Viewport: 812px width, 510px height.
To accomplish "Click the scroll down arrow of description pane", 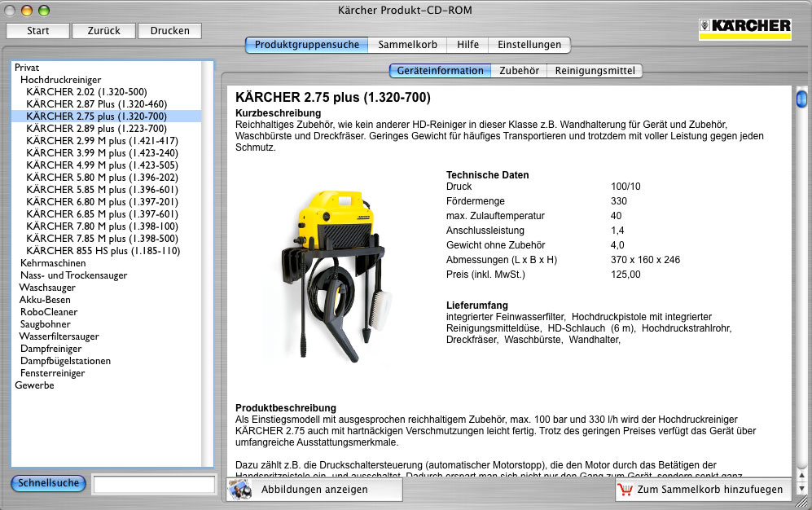I will click(801, 488).
